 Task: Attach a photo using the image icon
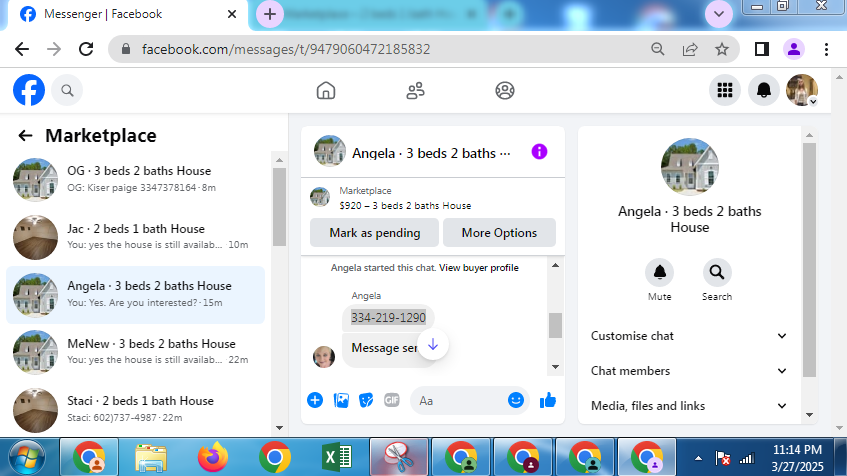pos(341,400)
